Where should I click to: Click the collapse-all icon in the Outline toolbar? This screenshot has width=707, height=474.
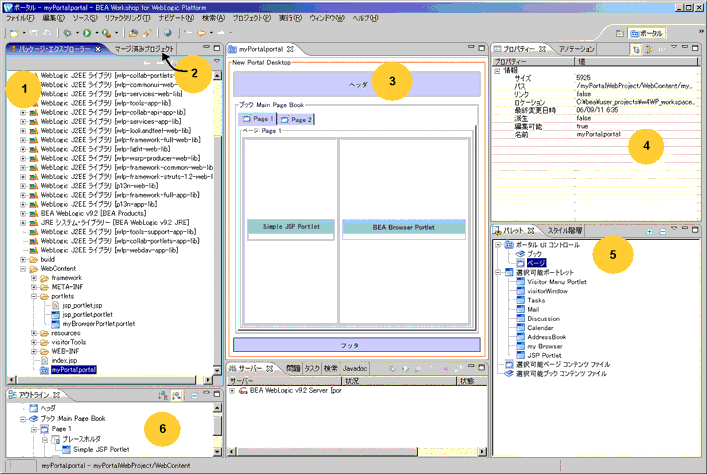[x=194, y=396]
